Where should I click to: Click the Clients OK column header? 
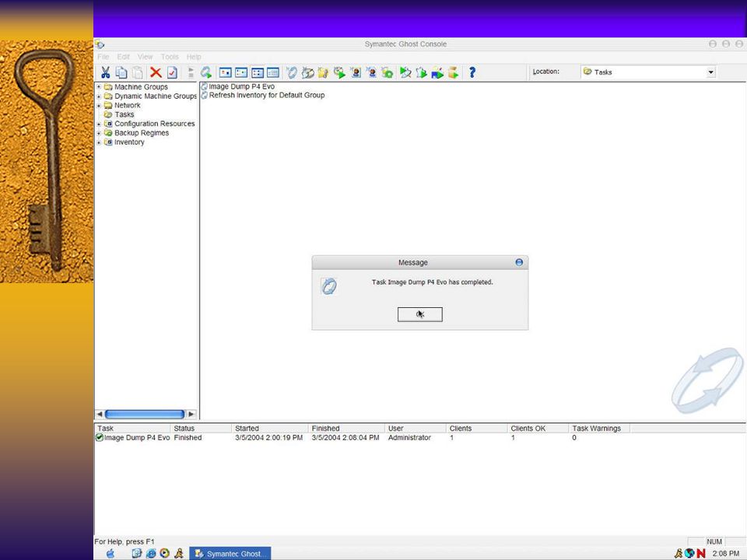coord(538,428)
